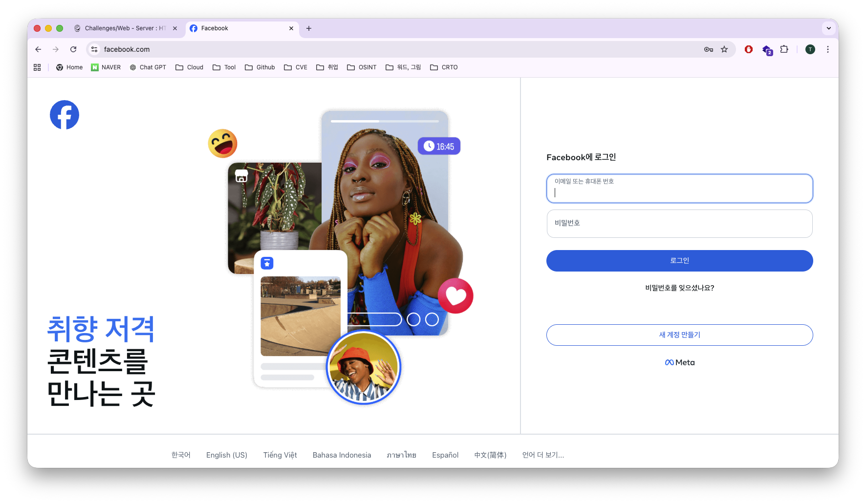The image size is (866, 504).
Task: Open 언어 더 보기 language list
Action: tap(543, 455)
